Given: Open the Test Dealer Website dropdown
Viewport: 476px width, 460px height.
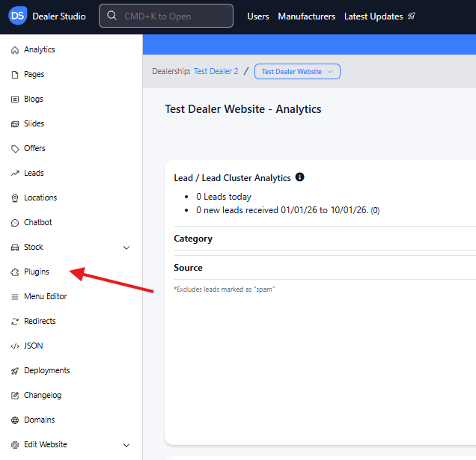Looking at the screenshot, I should pyautogui.click(x=297, y=72).
